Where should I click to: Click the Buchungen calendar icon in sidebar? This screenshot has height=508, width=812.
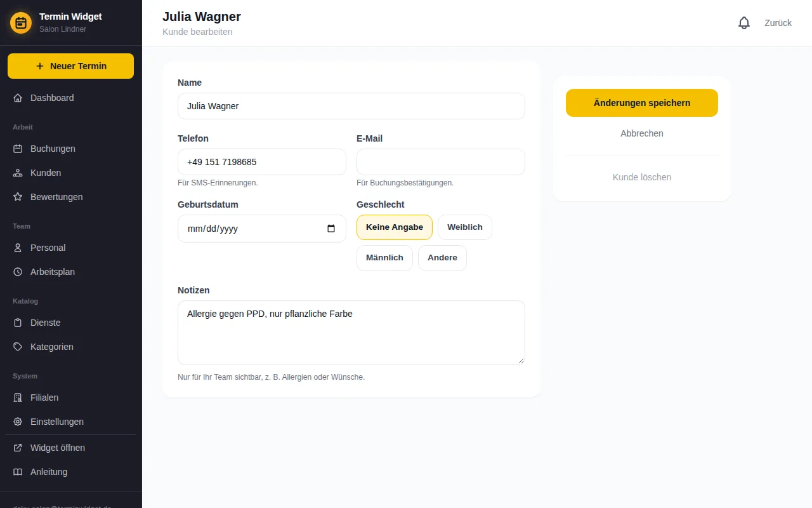pyautogui.click(x=18, y=149)
